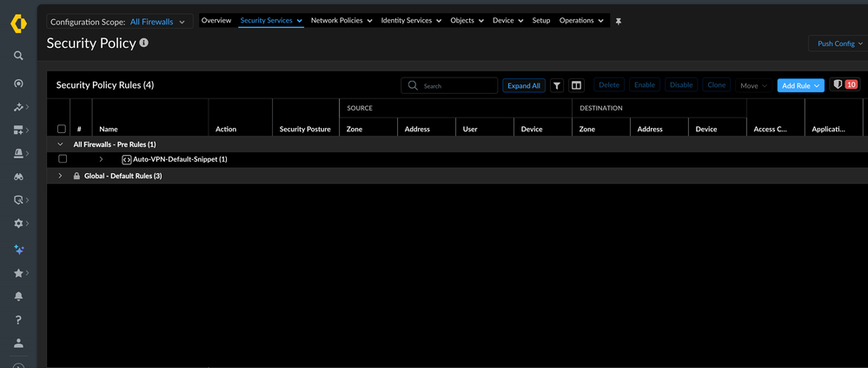The width and height of the screenshot is (868, 368).
Task: Open the Operations menu
Action: point(581,21)
